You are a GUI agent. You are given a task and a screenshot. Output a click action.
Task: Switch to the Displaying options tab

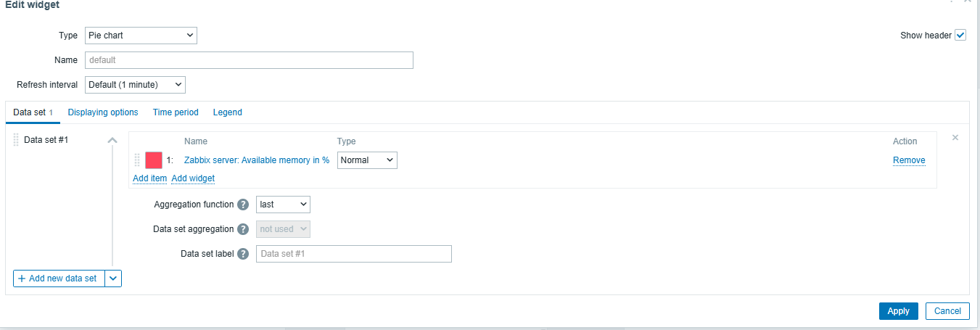tap(103, 112)
